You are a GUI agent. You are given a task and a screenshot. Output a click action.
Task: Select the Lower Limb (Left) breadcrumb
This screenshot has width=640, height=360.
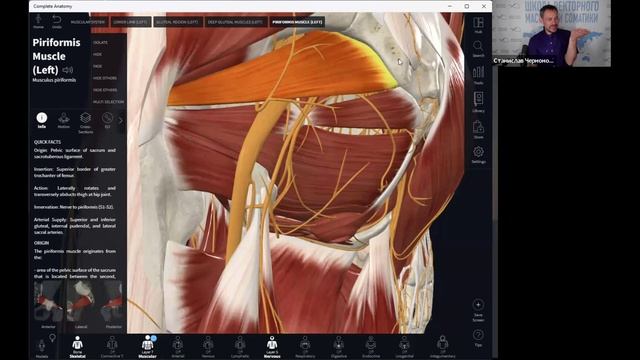[x=131, y=22]
